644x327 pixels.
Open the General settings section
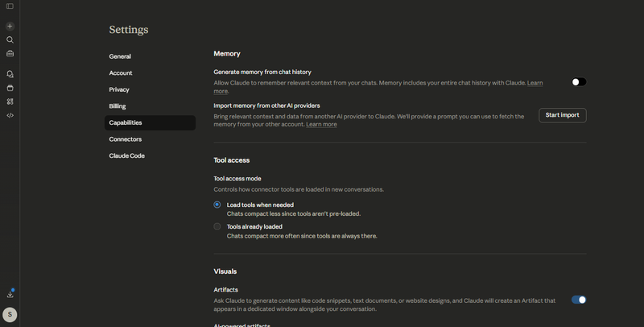click(120, 56)
